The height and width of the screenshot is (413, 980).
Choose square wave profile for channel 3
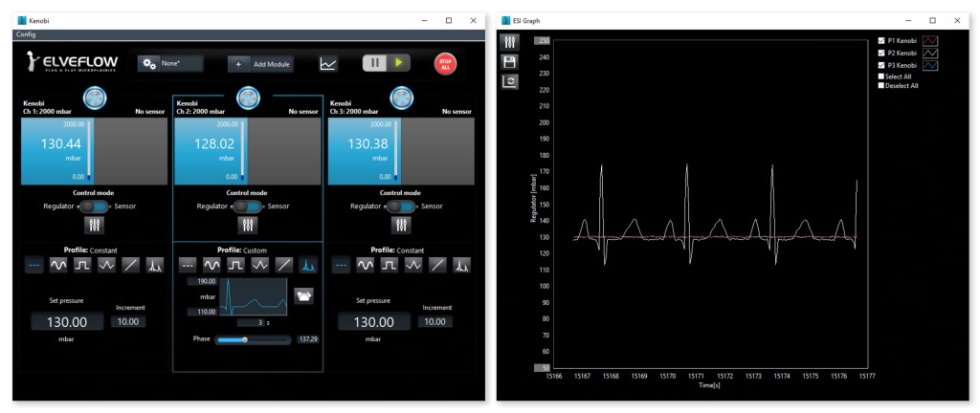pyautogui.click(x=390, y=265)
